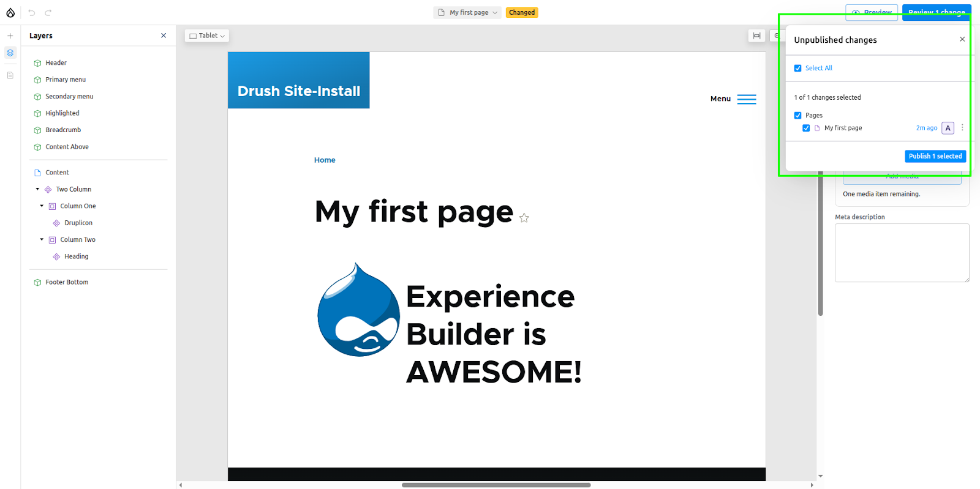The width and height of the screenshot is (980, 489).
Task: Undo the last change
Action: click(x=32, y=12)
